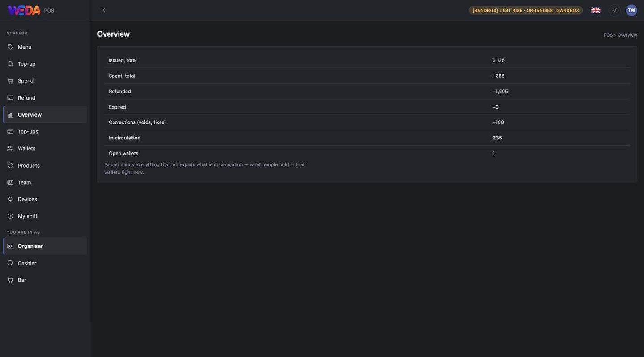Viewport: 644px width, 357px height.
Task: Switch role to Cashier
Action: point(45,263)
